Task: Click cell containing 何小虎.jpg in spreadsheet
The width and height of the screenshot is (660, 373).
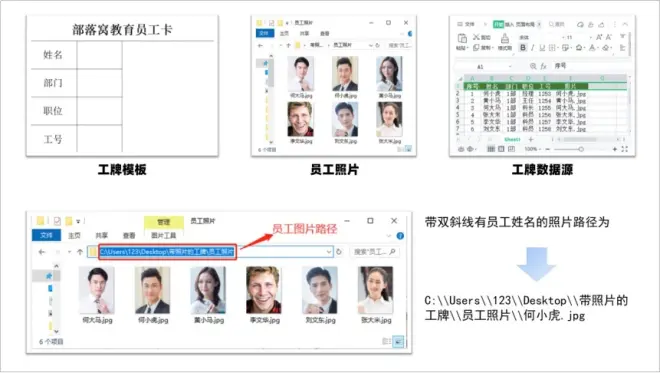Action: pyautogui.click(x=571, y=94)
